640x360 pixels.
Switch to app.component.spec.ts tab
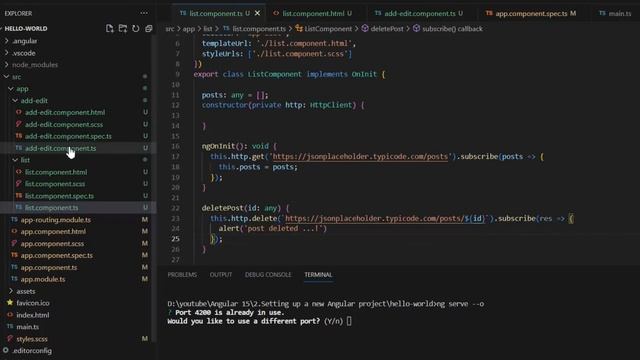tap(531, 13)
